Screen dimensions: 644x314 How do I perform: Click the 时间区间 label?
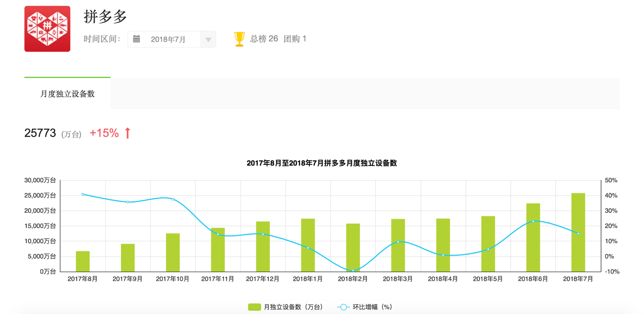102,39
